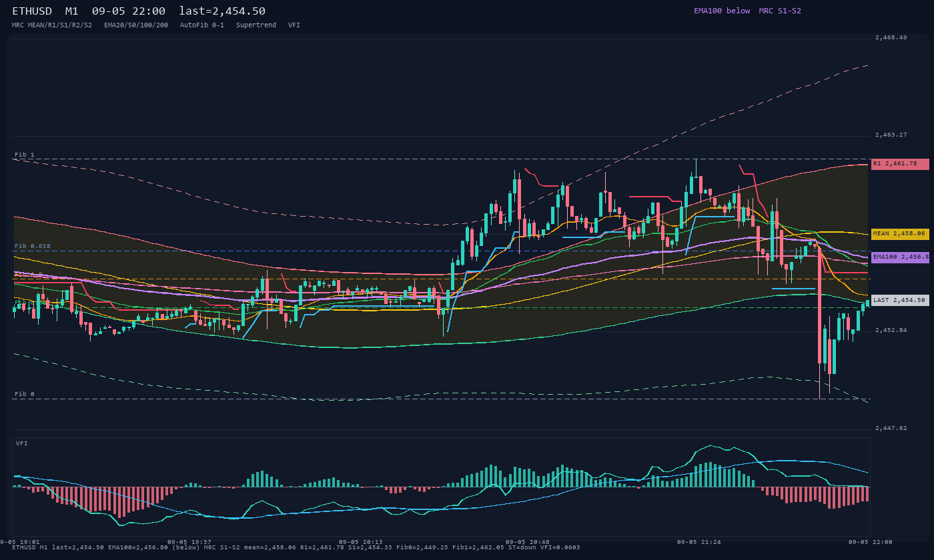934x560 pixels.
Task: Click the 09-05 20:48 time axis label
Action: pos(528,542)
